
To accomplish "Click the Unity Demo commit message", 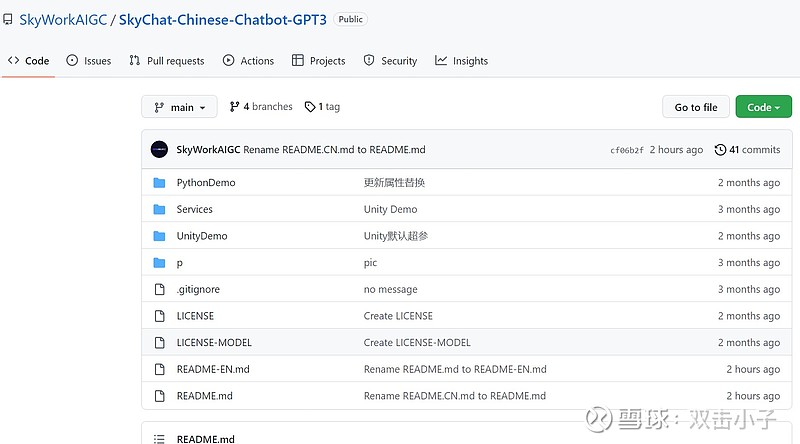I will [x=390, y=209].
